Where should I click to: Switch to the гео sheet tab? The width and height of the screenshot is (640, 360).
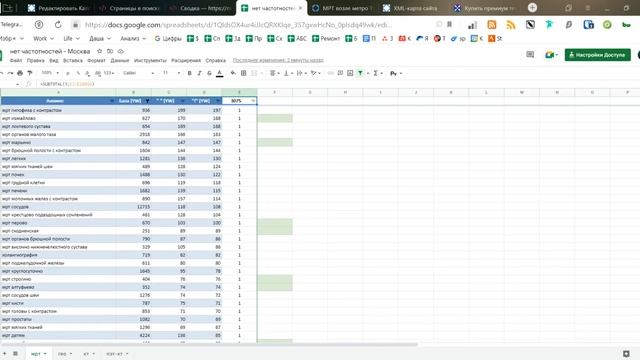coord(64,354)
